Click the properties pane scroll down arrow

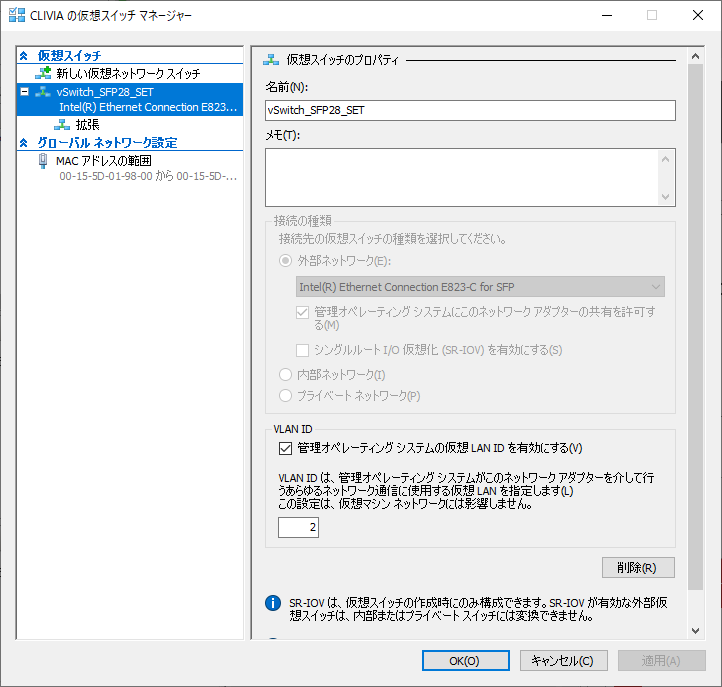pyautogui.click(x=695, y=631)
